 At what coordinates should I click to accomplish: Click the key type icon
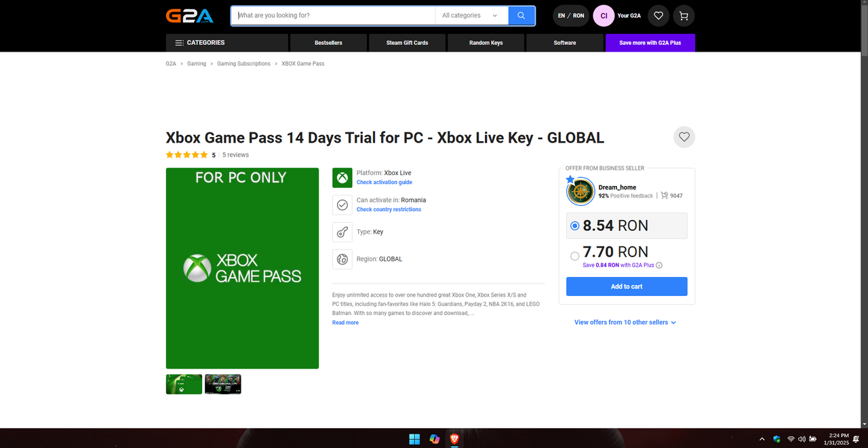(x=342, y=232)
